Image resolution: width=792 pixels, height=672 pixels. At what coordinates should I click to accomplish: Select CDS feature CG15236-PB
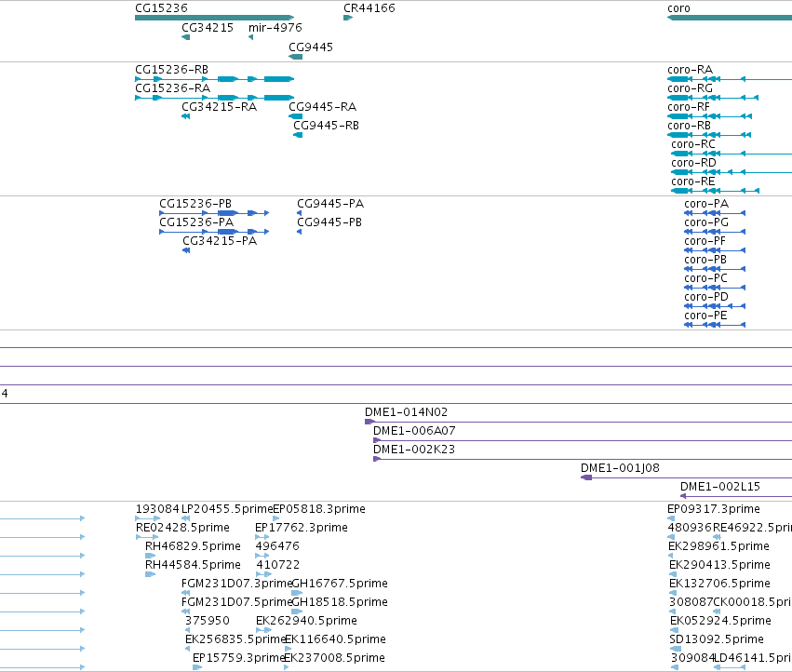[214, 213]
